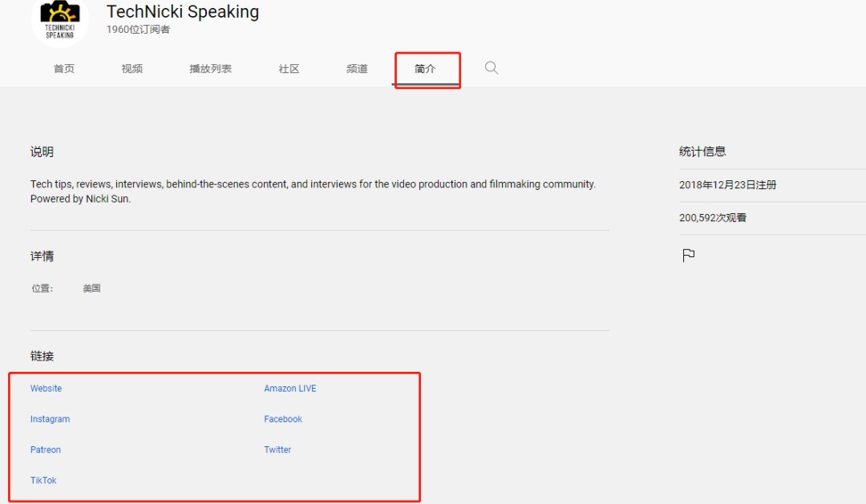Switch to the 视频 tab
This screenshot has height=504, width=866.
pyautogui.click(x=132, y=68)
